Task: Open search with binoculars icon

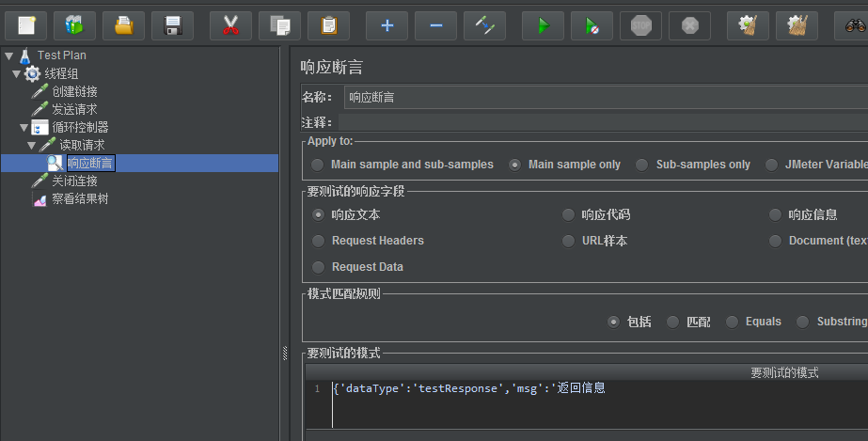Action: coord(853,25)
